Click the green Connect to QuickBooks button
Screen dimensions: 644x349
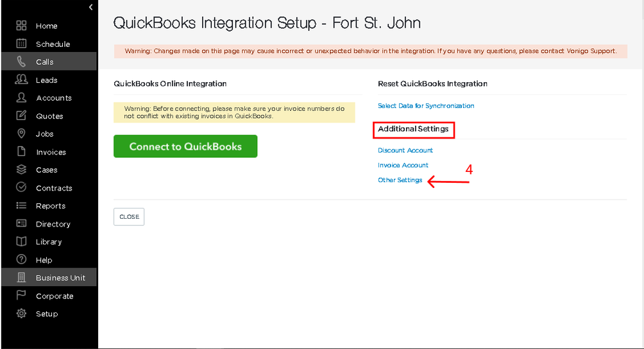point(185,146)
